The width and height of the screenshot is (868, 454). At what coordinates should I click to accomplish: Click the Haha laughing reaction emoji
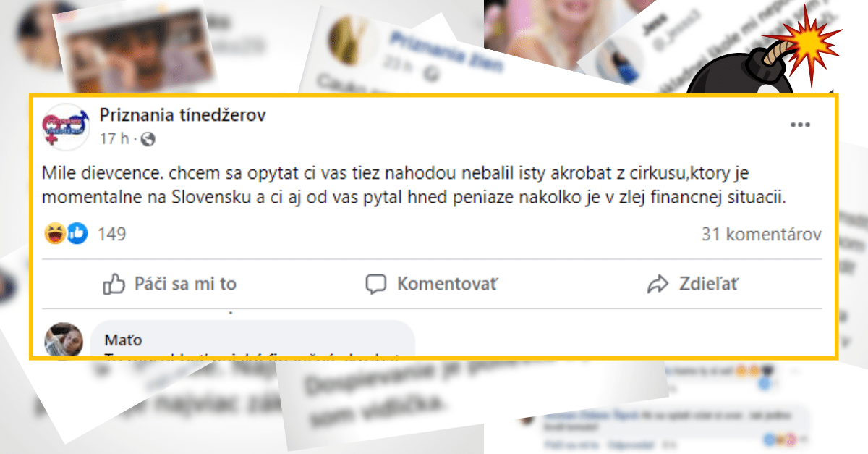pyautogui.click(x=55, y=234)
